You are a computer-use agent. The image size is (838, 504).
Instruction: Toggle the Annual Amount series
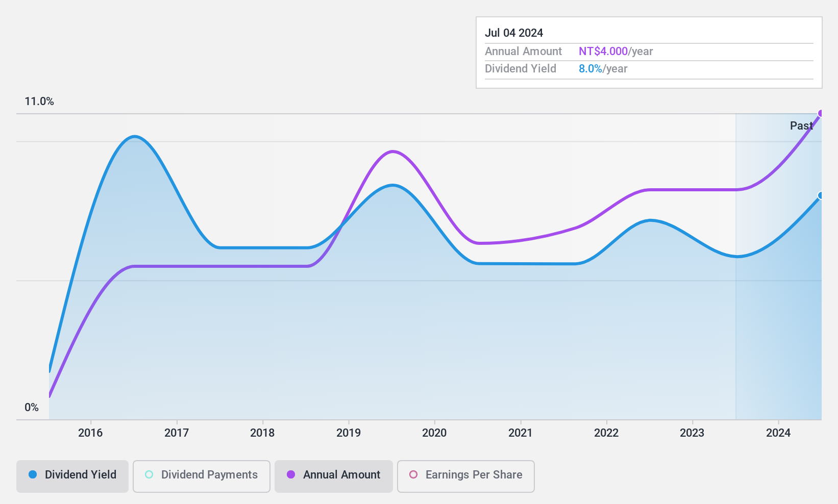tap(334, 476)
